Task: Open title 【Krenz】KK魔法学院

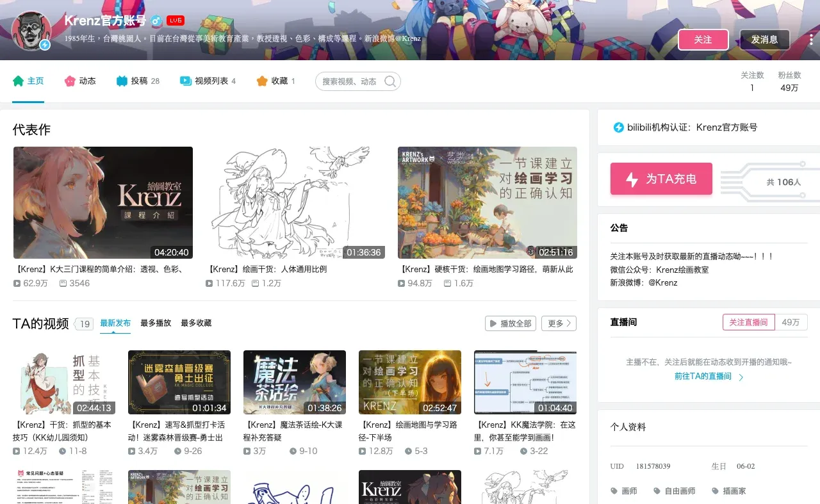Action: point(525,431)
